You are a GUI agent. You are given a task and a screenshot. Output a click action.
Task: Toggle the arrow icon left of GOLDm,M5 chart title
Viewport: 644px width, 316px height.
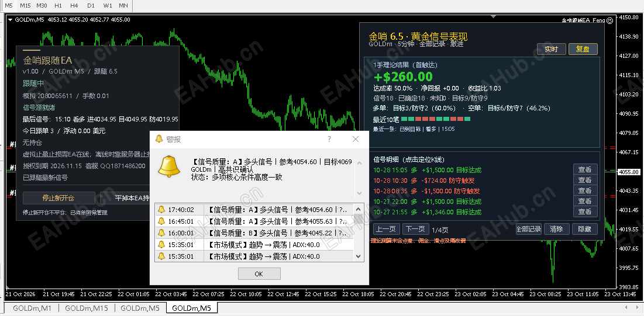(10, 19)
